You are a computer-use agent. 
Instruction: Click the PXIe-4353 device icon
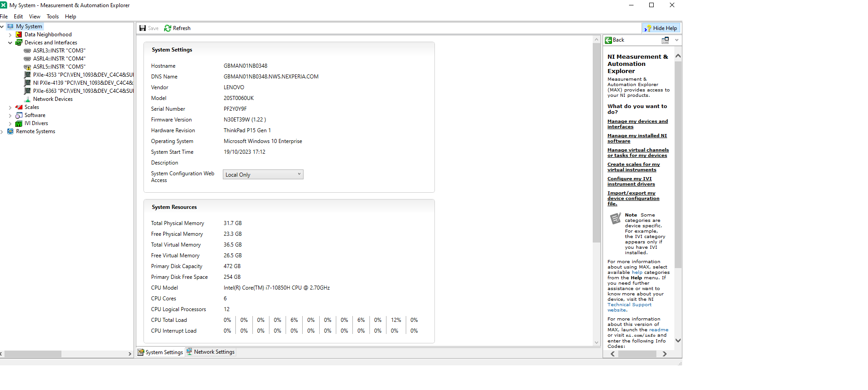[x=27, y=75]
